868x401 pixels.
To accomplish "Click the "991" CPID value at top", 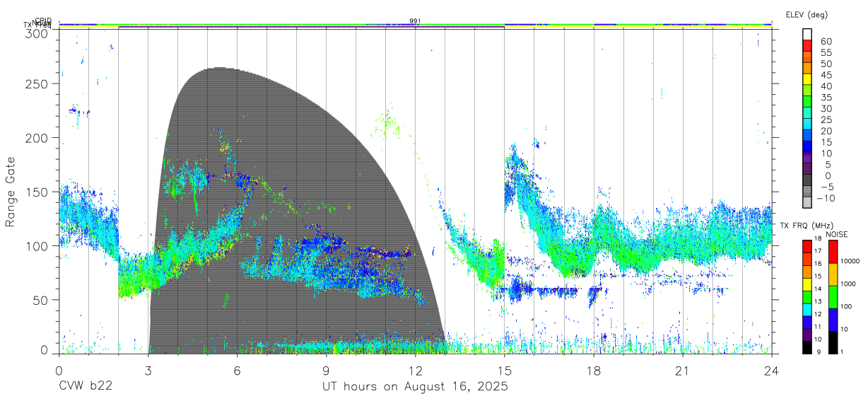I will click(x=415, y=21).
